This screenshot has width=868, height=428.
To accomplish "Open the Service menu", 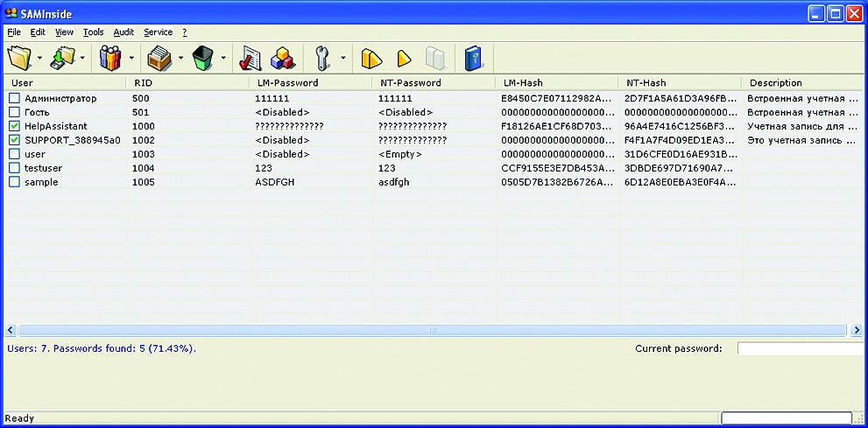I will click(158, 32).
